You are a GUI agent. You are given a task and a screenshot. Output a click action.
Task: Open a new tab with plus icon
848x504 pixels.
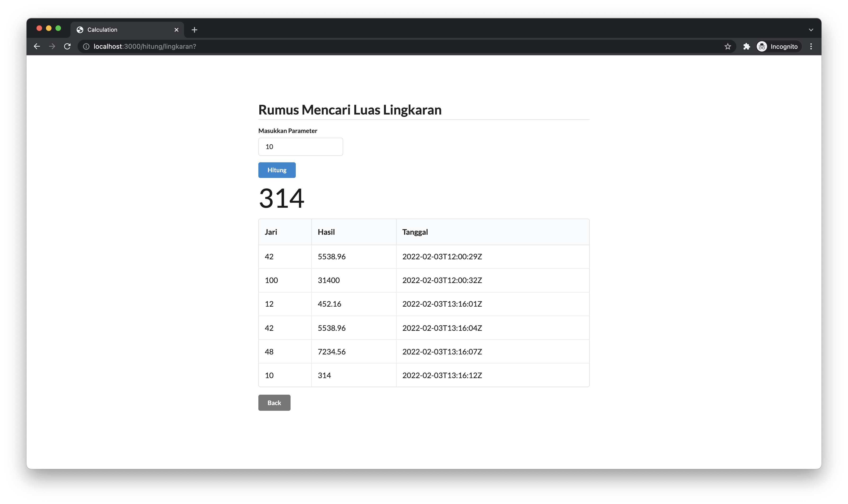[x=194, y=30]
